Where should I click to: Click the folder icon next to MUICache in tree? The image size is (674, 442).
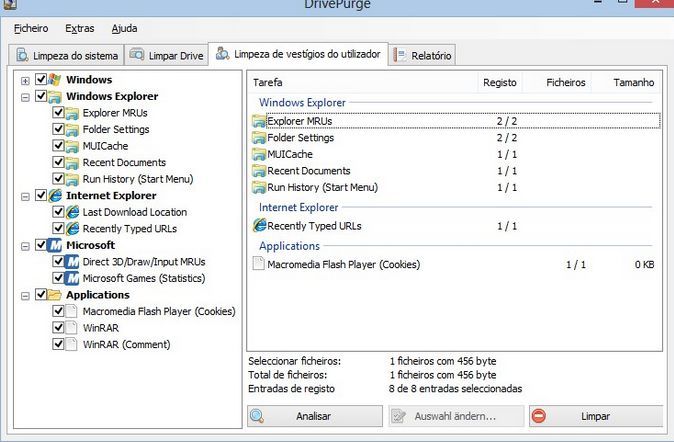72,146
